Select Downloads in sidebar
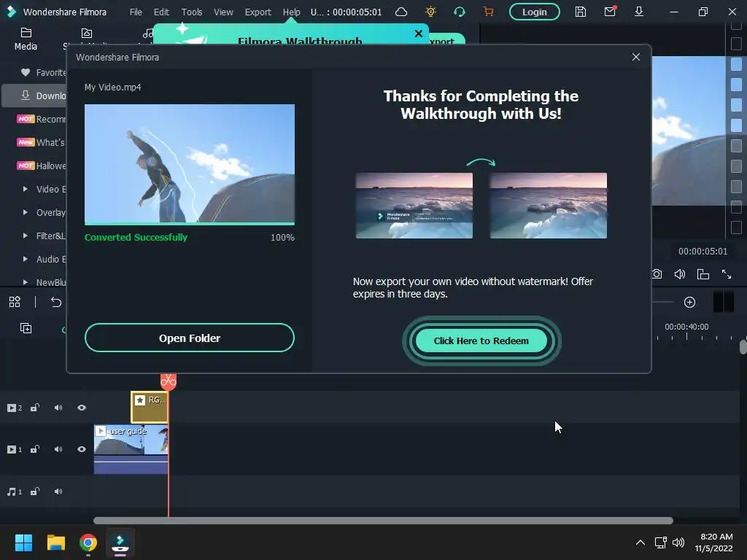Image resolution: width=747 pixels, height=560 pixels. [34, 96]
